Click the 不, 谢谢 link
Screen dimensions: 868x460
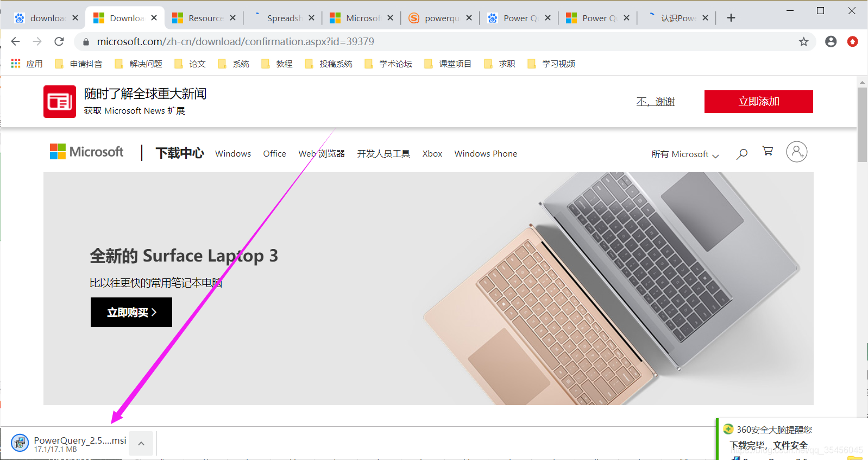pos(656,102)
